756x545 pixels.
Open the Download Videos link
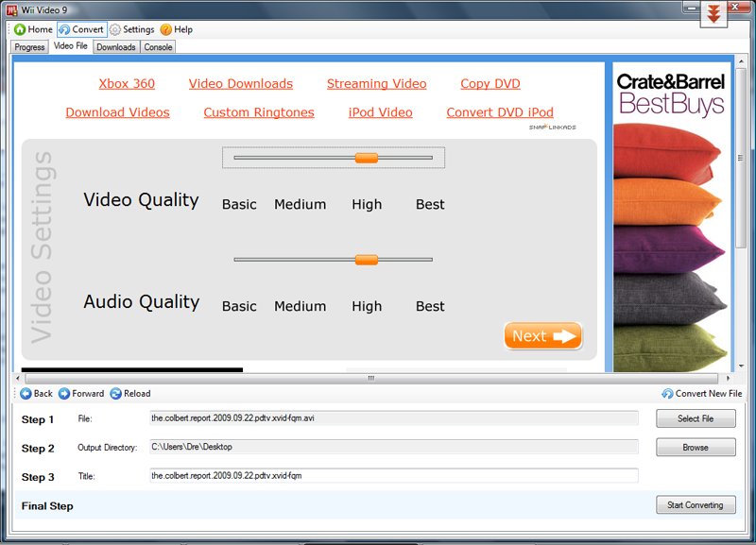coord(117,112)
